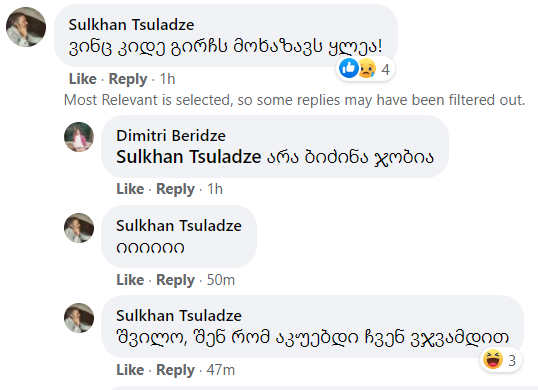
Task: Open reaction count 4 on first comment
Action: tap(385, 70)
